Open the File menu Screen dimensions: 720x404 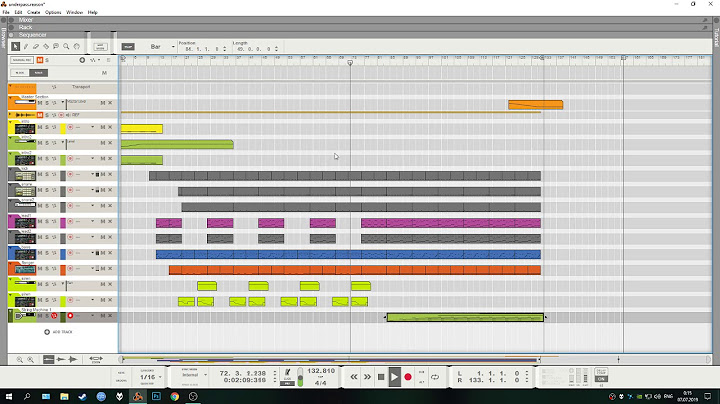point(6,12)
